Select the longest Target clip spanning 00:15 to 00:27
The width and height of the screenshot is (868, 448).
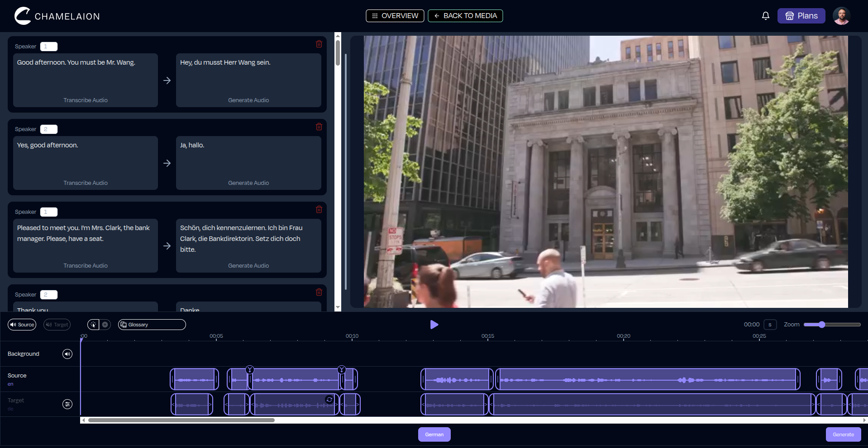point(652,404)
